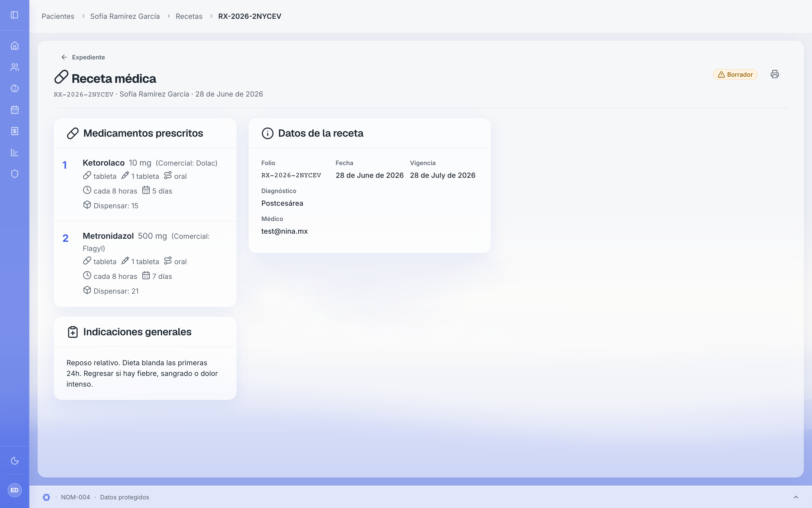Viewport: 812px width, 508px height.
Task: Go back to Expediente
Action: point(83,57)
